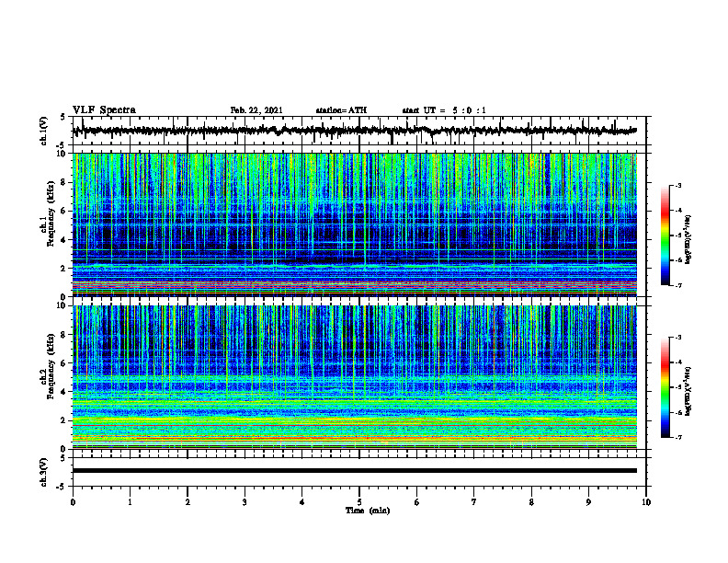Screen dimensions: 728x563
Task: Click the ch.1 spectrogram panel
Action: pos(355,224)
